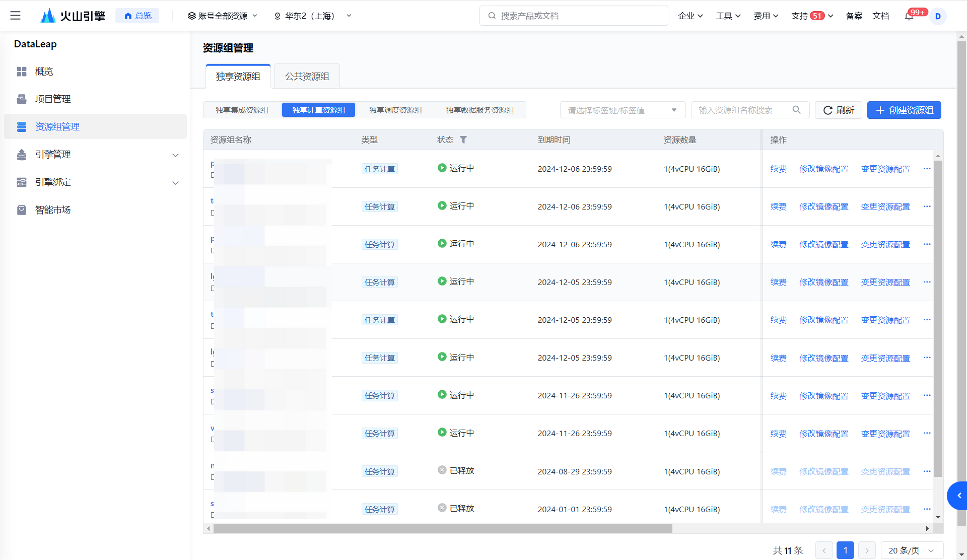Open more actions for first 2024-12-05 row
Image resolution: width=967 pixels, height=560 pixels.
click(x=927, y=282)
